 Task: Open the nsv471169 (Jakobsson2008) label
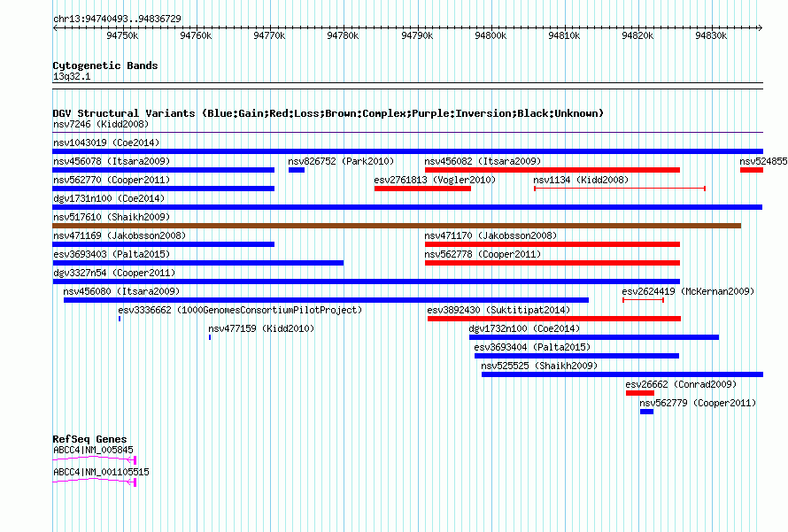click(120, 235)
